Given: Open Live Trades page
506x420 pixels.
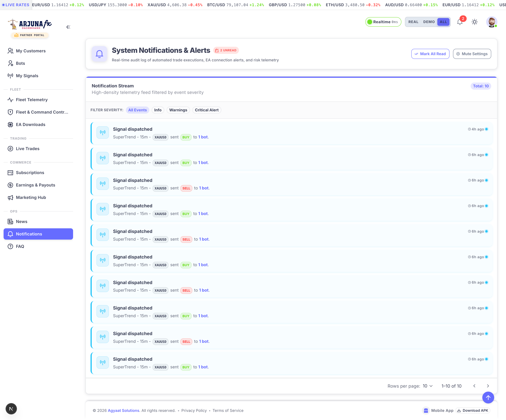Looking at the screenshot, I should point(38,149).
